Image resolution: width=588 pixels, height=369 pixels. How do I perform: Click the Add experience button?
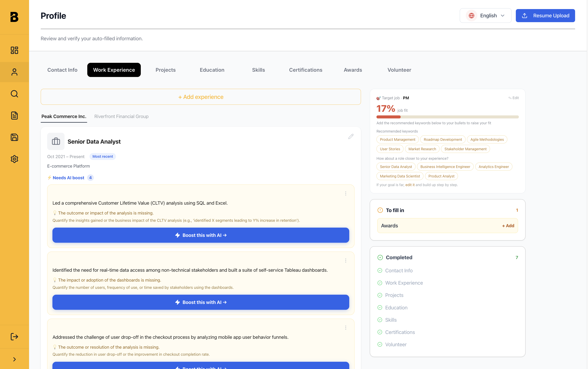[x=201, y=97]
